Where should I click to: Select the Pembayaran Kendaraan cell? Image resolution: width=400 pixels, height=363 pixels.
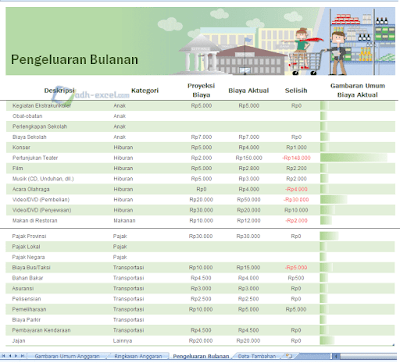click(x=41, y=330)
